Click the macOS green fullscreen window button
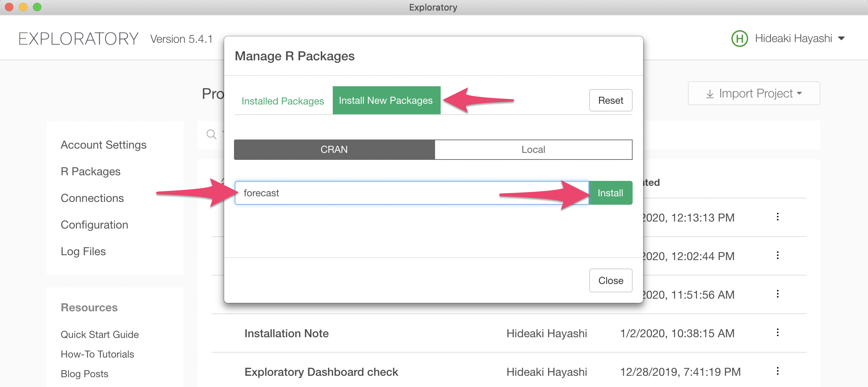Viewport: 868px width, 387px height. tap(37, 7)
